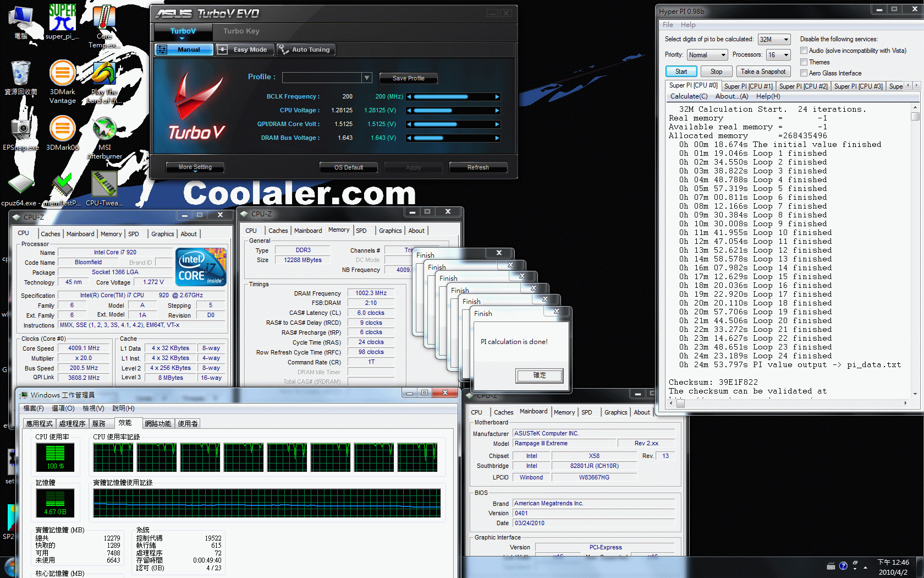Select the Super PI [CPU #2] tab
The height and width of the screenshot is (578, 924).
click(x=803, y=86)
